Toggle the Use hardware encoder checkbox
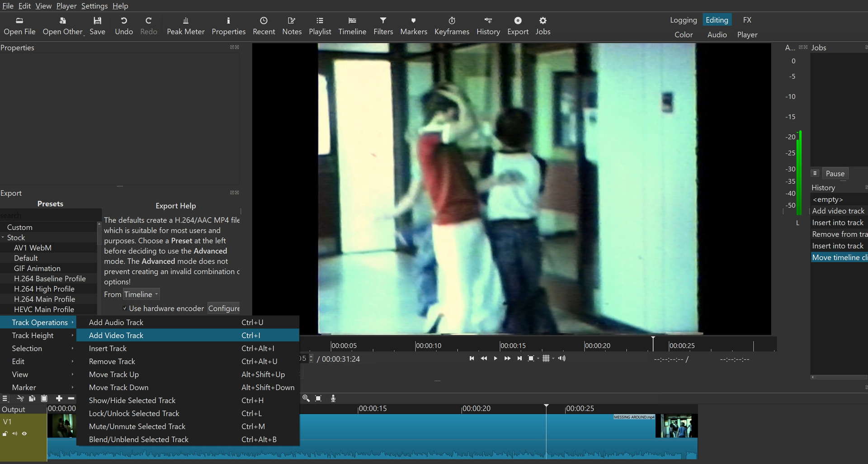 (x=125, y=308)
